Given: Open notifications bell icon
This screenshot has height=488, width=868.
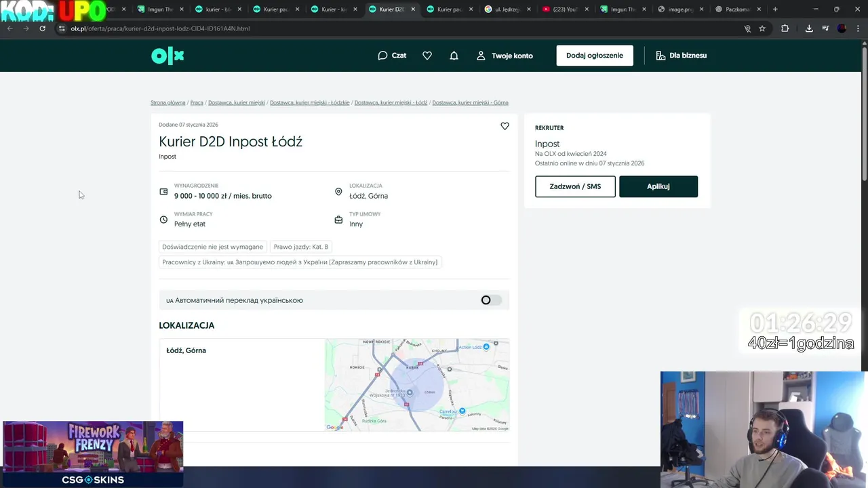Looking at the screenshot, I should click(454, 56).
